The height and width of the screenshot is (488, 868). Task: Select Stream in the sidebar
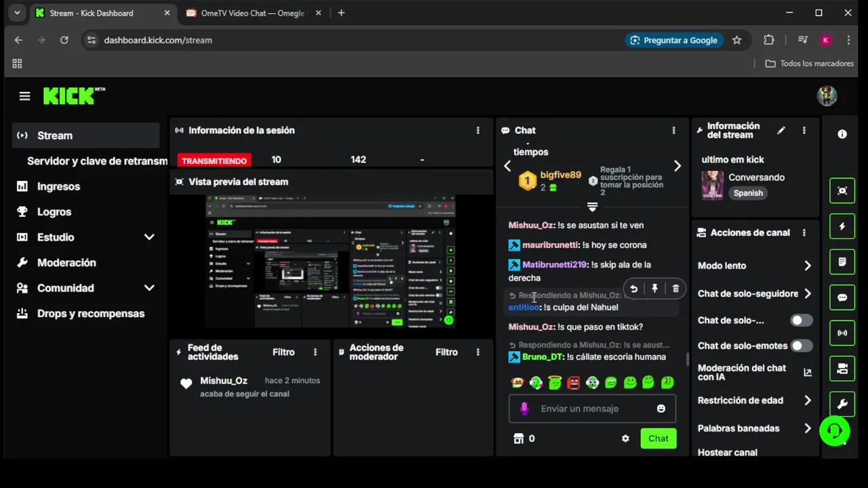[x=85, y=136]
